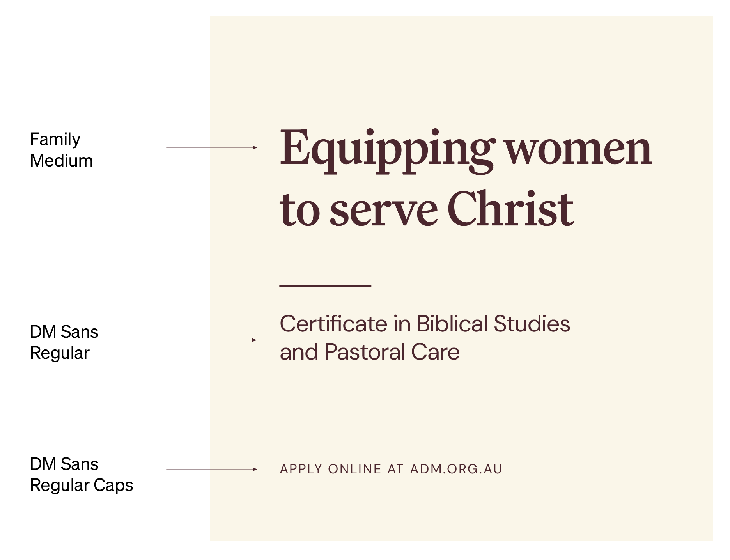Click the ADM.ORG.AU web address
Viewport: 730px width, 560px height.
point(456,469)
